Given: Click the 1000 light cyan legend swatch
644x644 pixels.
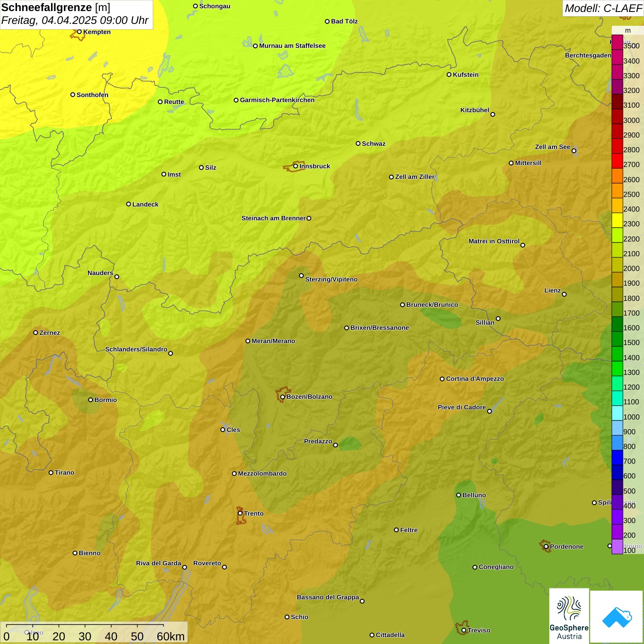Looking at the screenshot, I should pyautogui.click(x=617, y=414).
